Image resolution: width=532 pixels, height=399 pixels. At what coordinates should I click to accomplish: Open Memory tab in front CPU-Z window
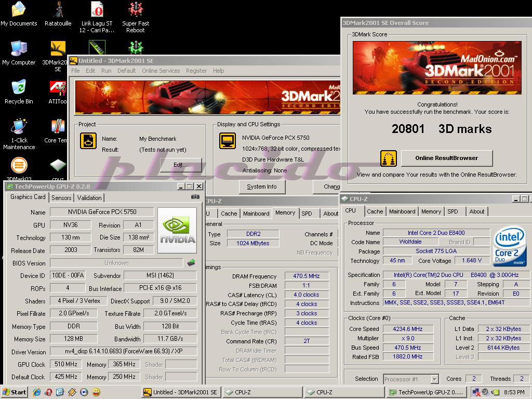coord(431,211)
